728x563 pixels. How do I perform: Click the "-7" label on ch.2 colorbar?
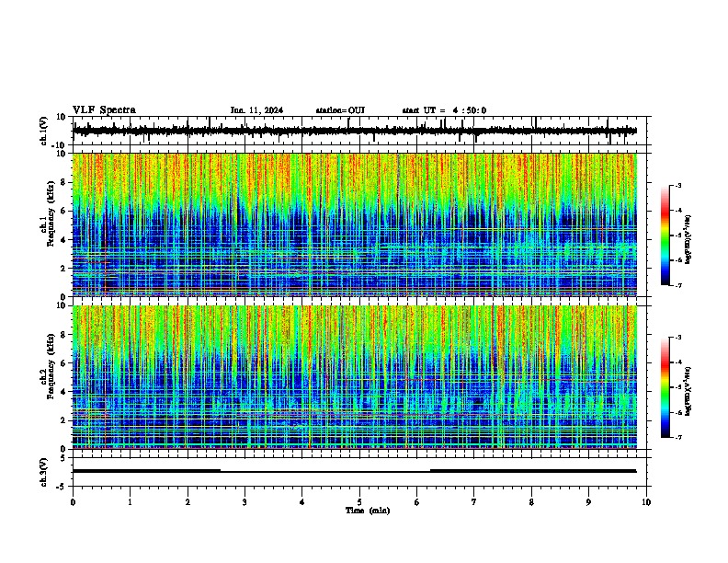[x=677, y=438]
